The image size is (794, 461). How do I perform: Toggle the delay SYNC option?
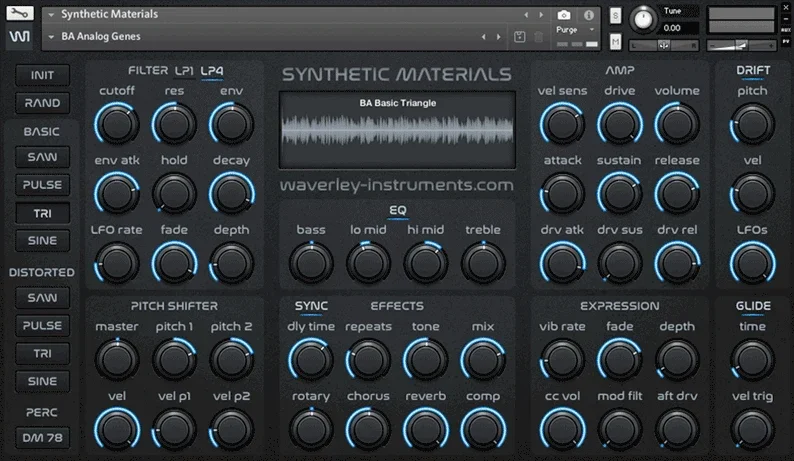[311, 306]
